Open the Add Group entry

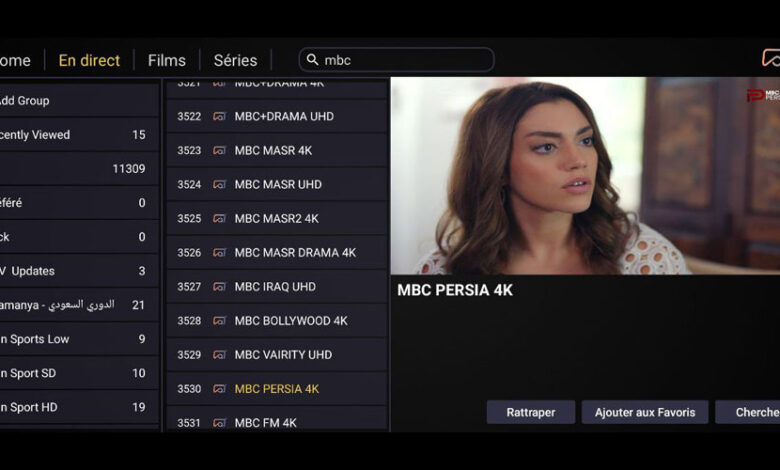[79, 101]
